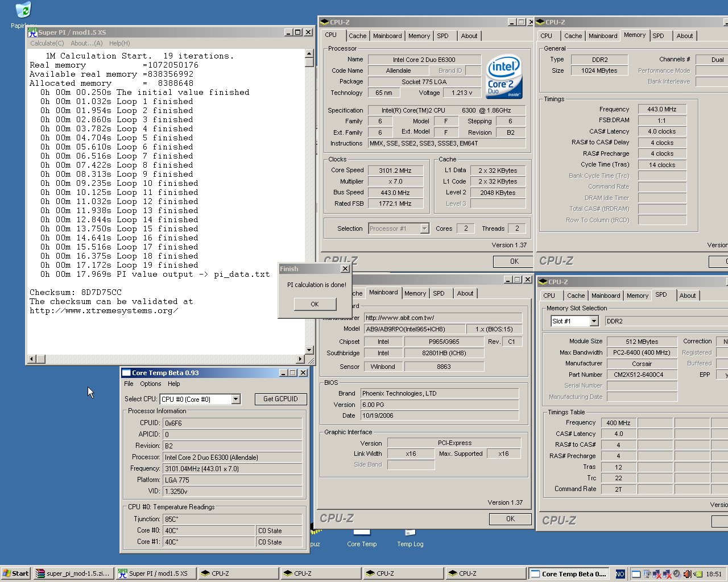The image size is (728, 582).
Task: Click the Super PI title bar icon
Action: tap(33, 32)
